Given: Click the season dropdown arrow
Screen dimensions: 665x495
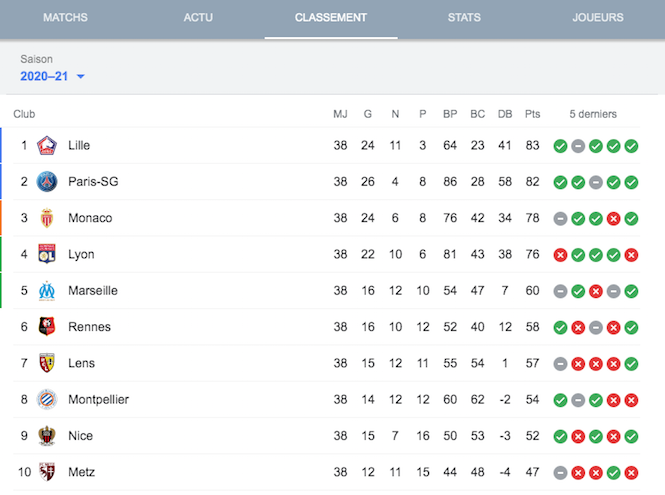Looking at the screenshot, I should 81,77.
